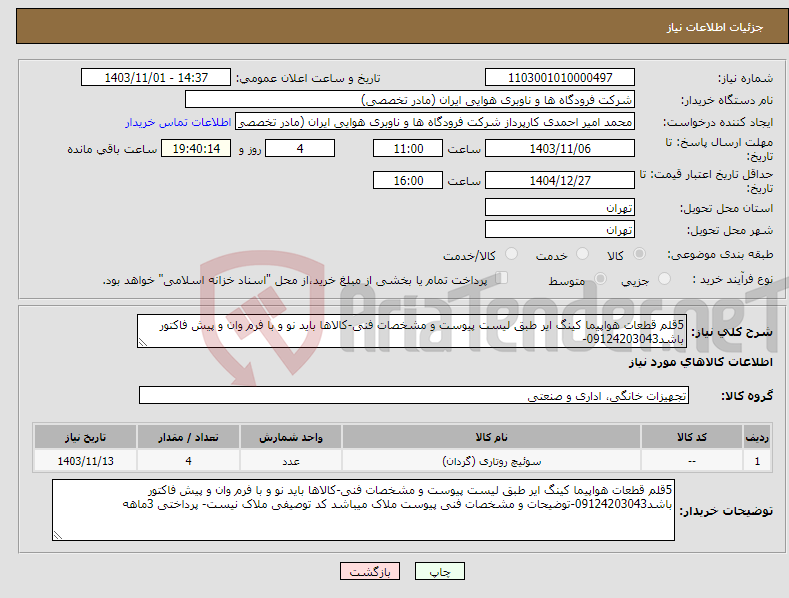Select the کالا radio button

pos(640,254)
